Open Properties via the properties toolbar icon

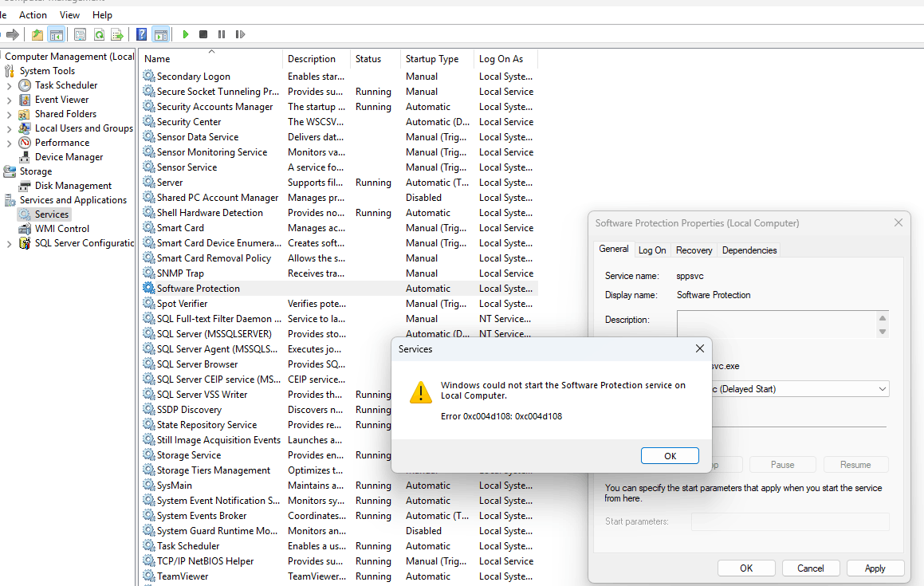tap(81, 34)
